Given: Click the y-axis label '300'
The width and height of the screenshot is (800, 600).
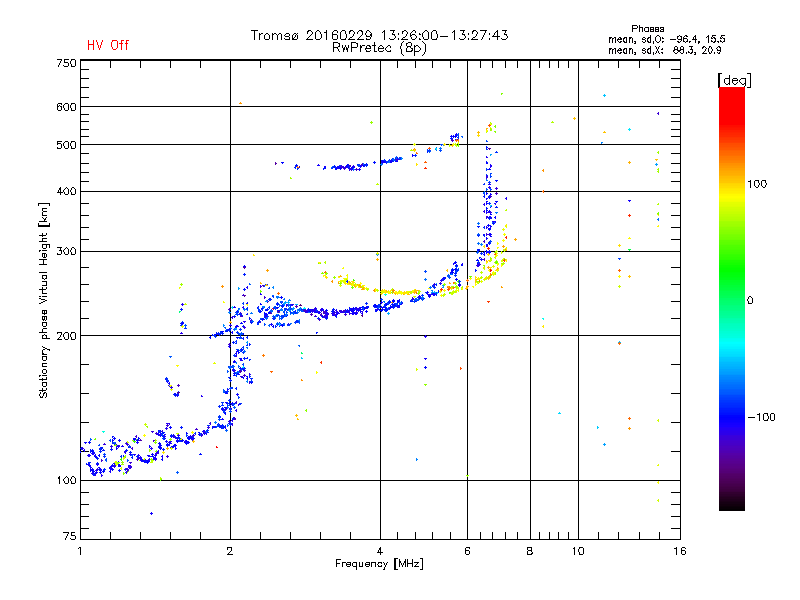Looking at the screenshot, I should pyautogui.click(x=66, y=252).
